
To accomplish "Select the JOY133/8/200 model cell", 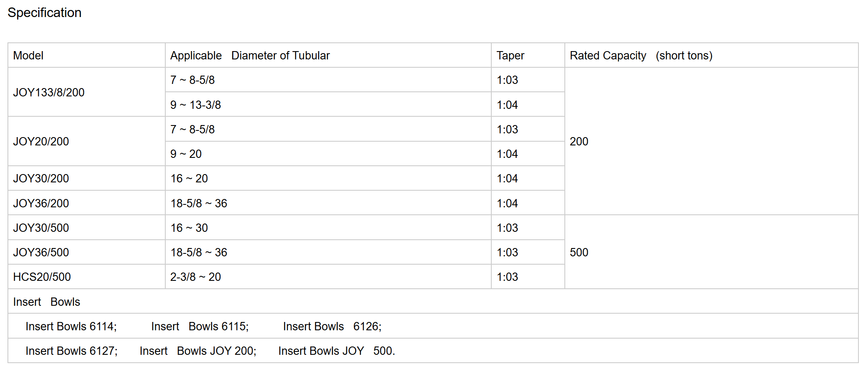I will pos(49,92).
